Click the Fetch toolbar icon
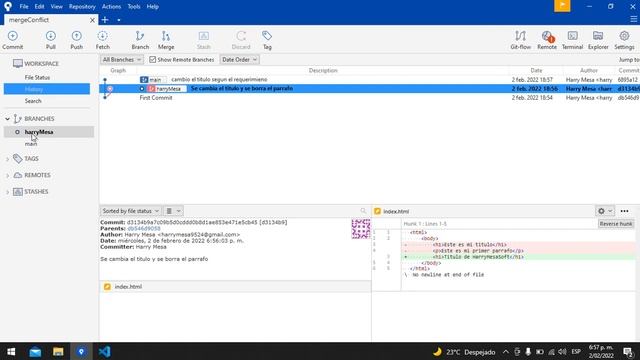The width and height of the screenshot is (640, 360). 102,40
